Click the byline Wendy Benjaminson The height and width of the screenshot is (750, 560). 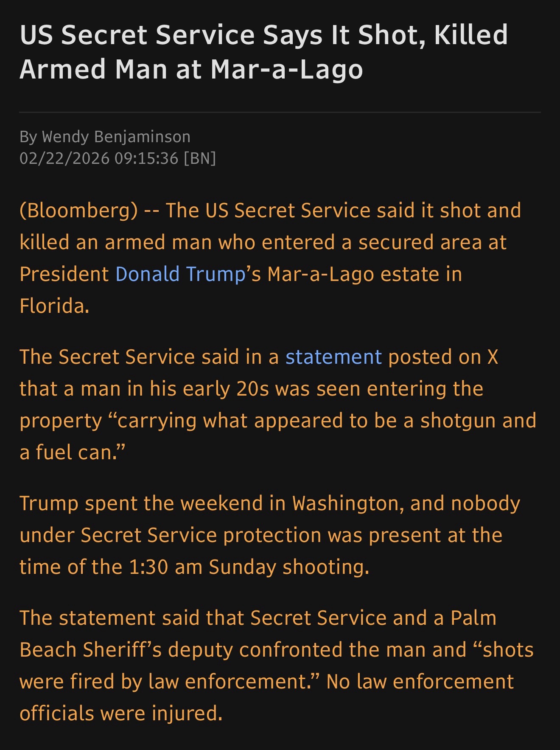point(116,137)
